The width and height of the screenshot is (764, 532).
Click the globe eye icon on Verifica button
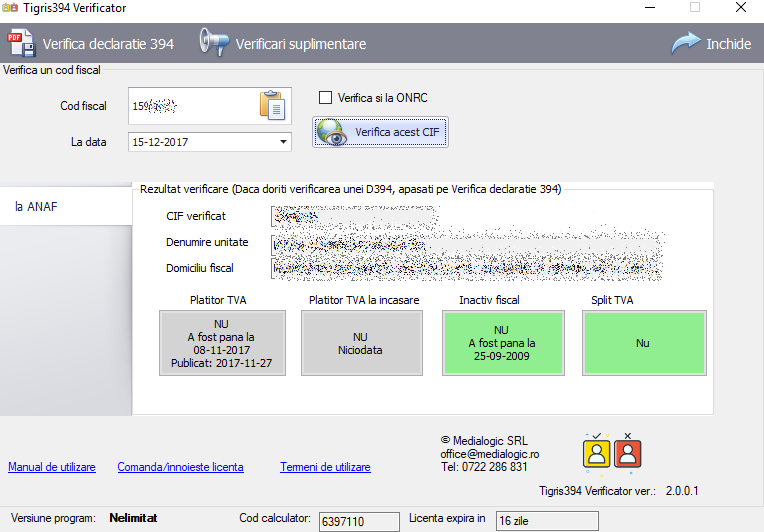click(332, 133)
